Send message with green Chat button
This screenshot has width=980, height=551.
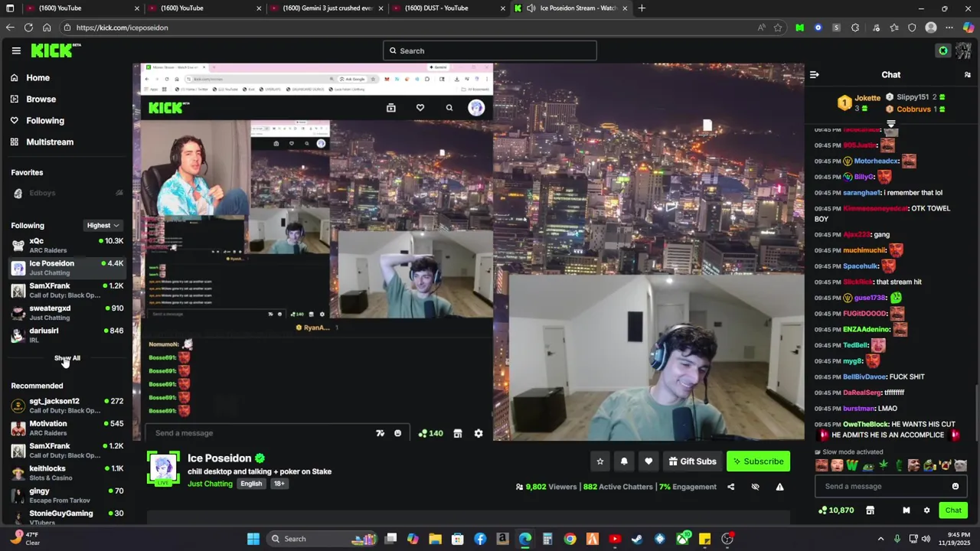(x=953, y=510)
